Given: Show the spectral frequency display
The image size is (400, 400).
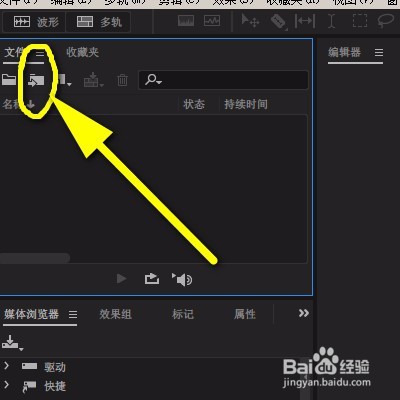Looking at the screenshot, I should pos(186,21).
